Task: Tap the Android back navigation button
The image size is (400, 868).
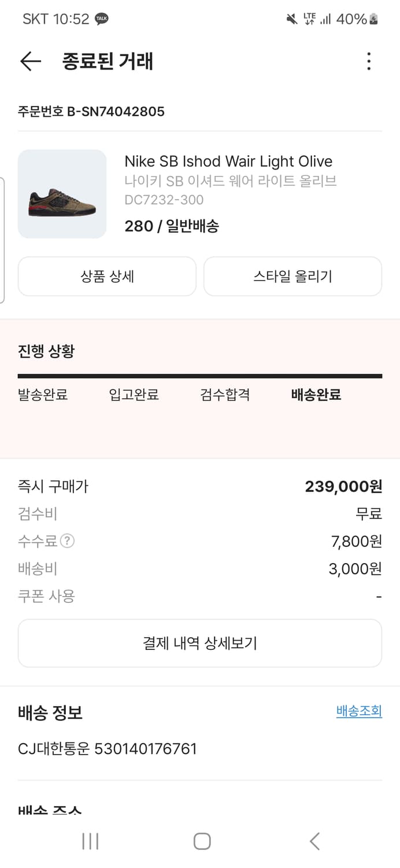Action: [x=314, y=843]
